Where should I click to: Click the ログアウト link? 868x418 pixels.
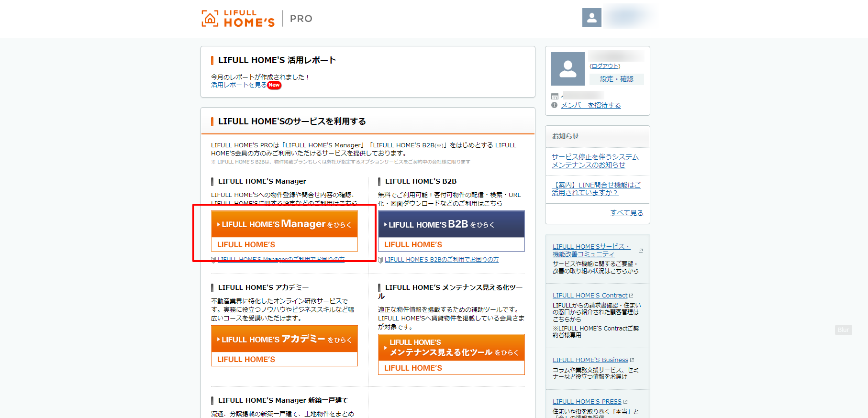point(605,66)
